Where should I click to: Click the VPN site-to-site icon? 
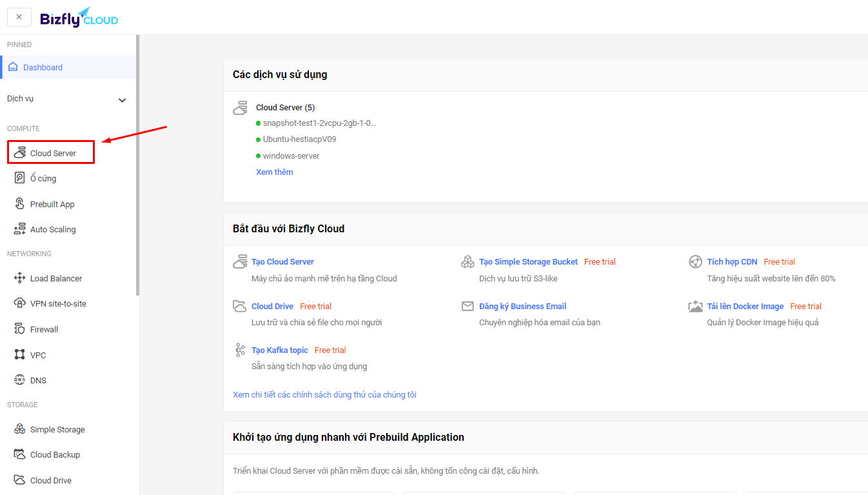[19, 303]
